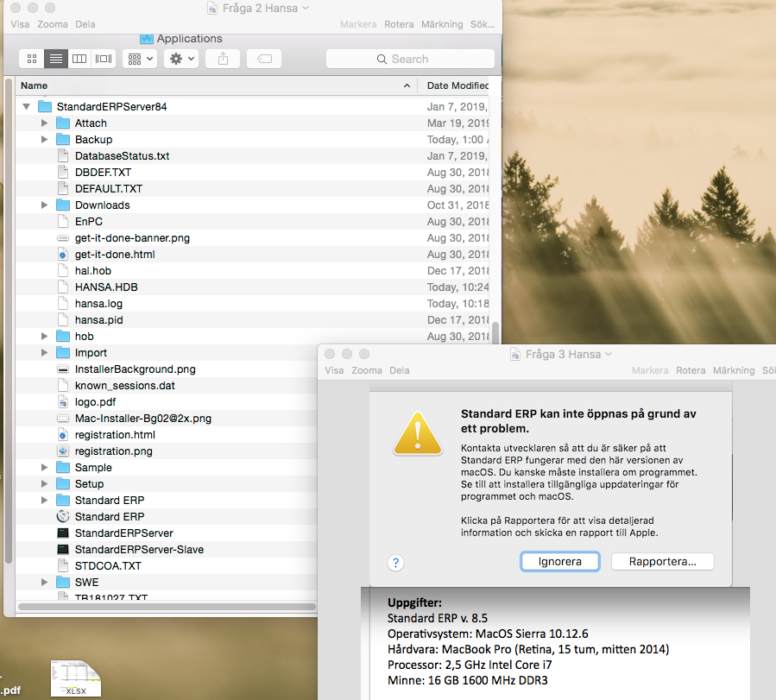This screenshot has height=700, width=776.
Task: Expand the Setup folder
Action: click(44, 483)
